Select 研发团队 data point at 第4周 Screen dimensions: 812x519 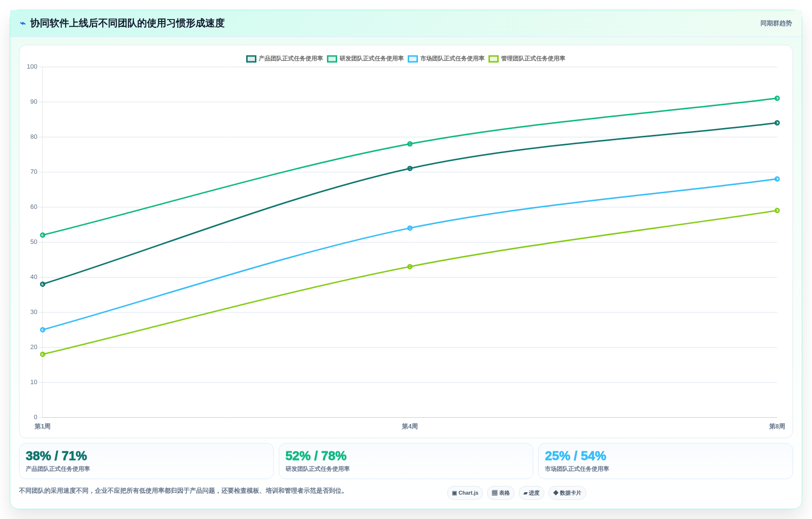(x=410, y=144)
